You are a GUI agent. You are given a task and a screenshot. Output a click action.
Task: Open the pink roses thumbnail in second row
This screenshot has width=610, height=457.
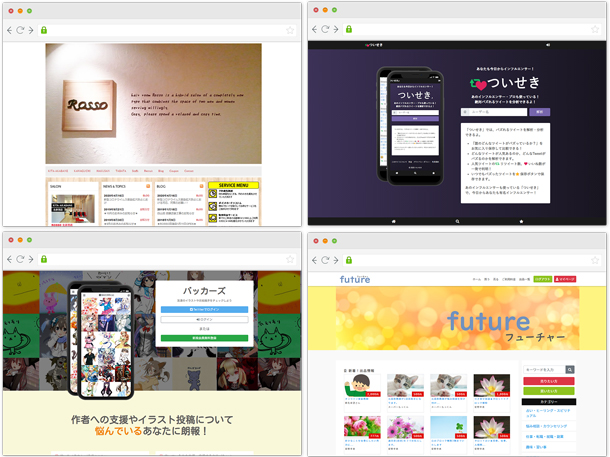(x=362, y=427)
